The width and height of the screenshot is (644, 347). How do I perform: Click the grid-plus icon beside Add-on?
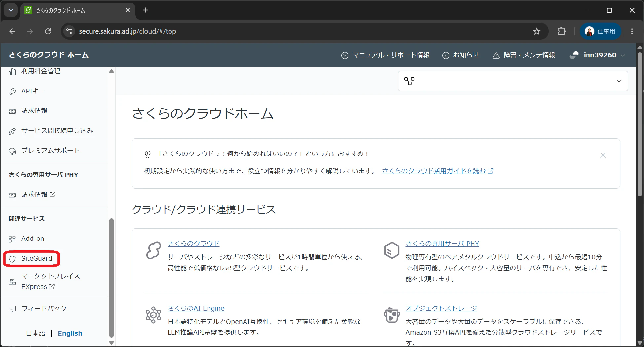(12, 239)
